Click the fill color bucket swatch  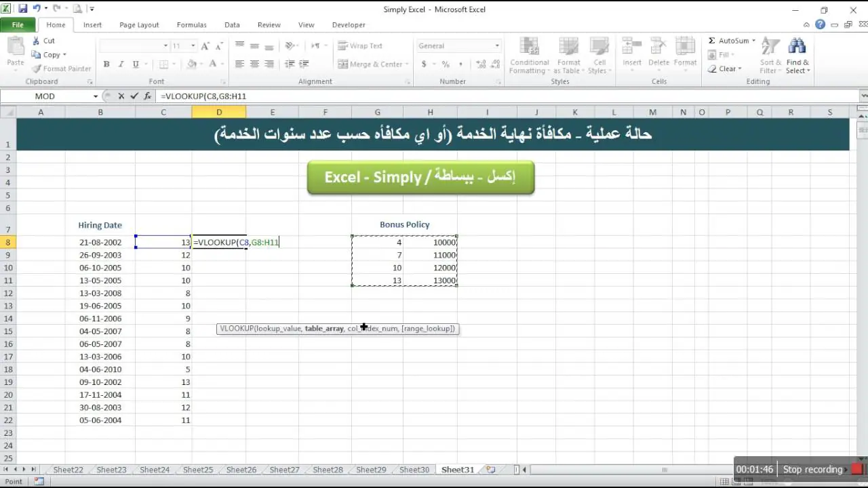tap(191, 64)
